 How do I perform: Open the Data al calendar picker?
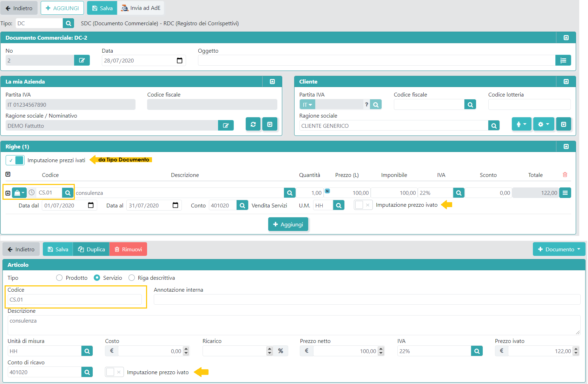(x=176, y=205)
